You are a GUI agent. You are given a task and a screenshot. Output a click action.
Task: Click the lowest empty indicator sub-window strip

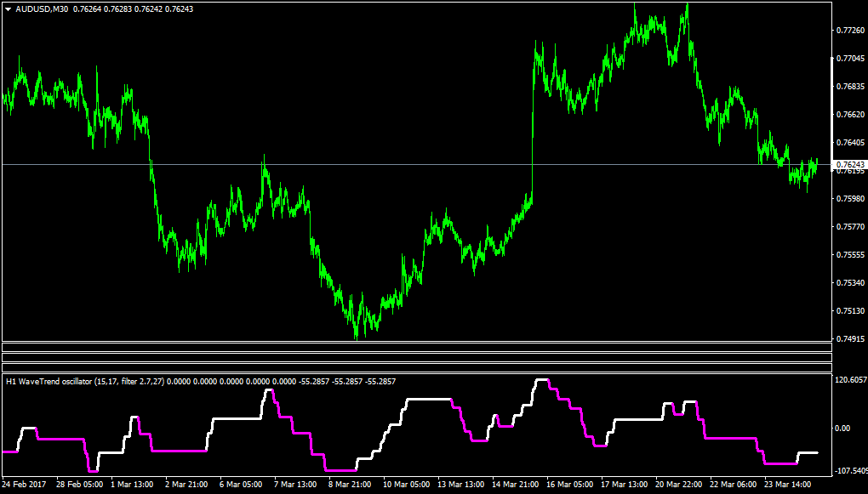(x=417, y=368)
